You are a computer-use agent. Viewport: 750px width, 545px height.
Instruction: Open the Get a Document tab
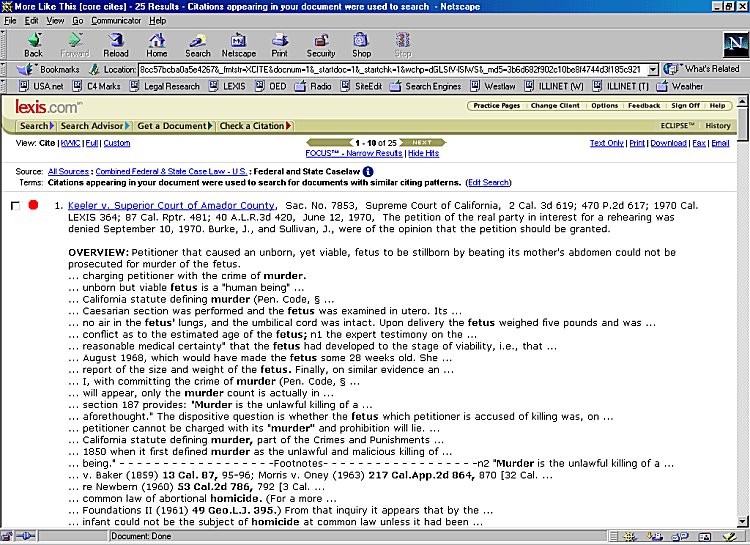175,126
